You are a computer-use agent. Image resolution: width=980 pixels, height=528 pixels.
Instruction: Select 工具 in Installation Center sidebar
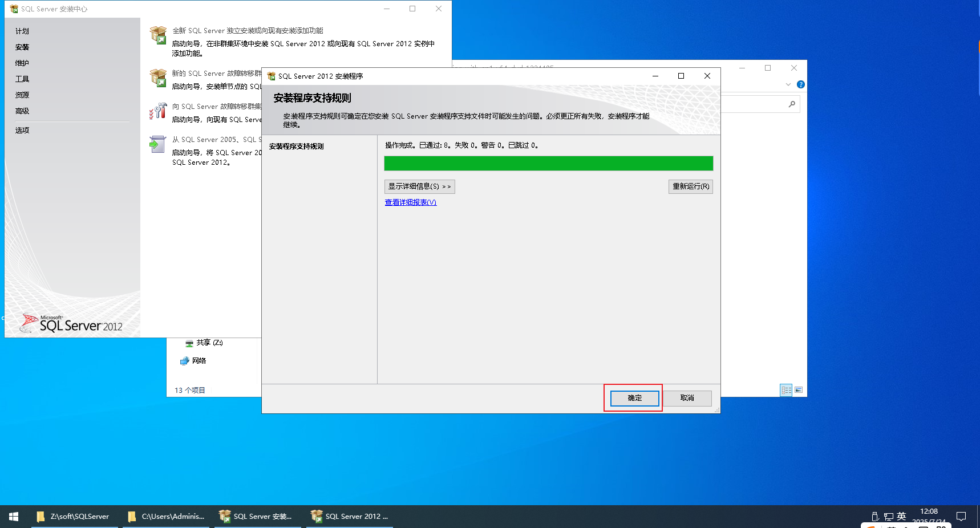(22, 79)
